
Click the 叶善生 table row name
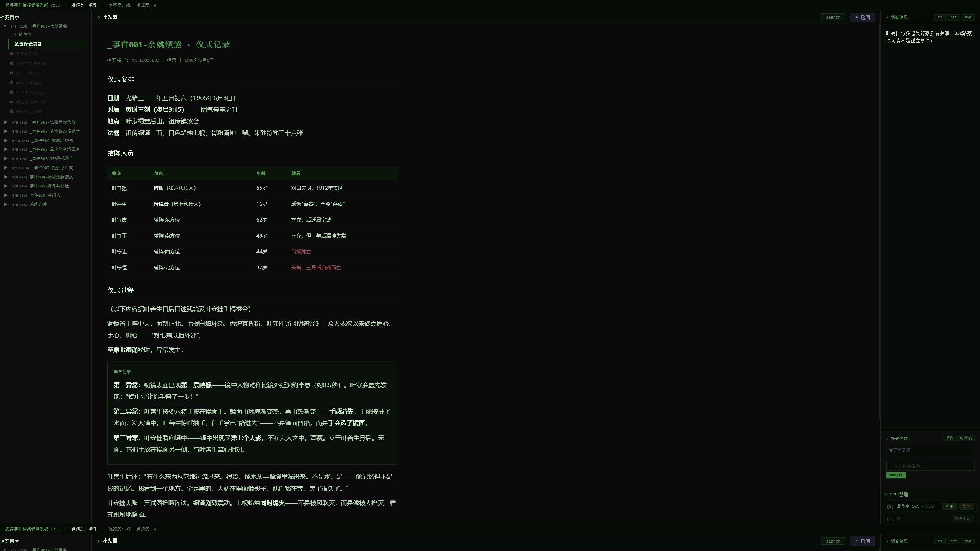point(119,204)
